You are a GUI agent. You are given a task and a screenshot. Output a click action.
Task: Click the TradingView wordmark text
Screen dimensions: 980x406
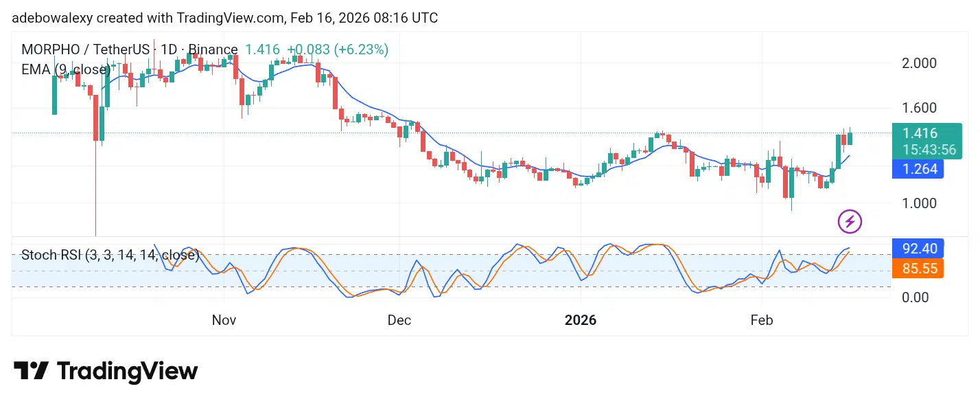tap(127, 372)
